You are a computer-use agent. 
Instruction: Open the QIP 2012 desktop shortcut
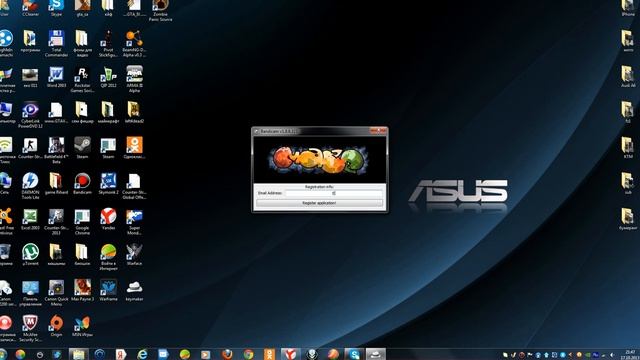108,77
